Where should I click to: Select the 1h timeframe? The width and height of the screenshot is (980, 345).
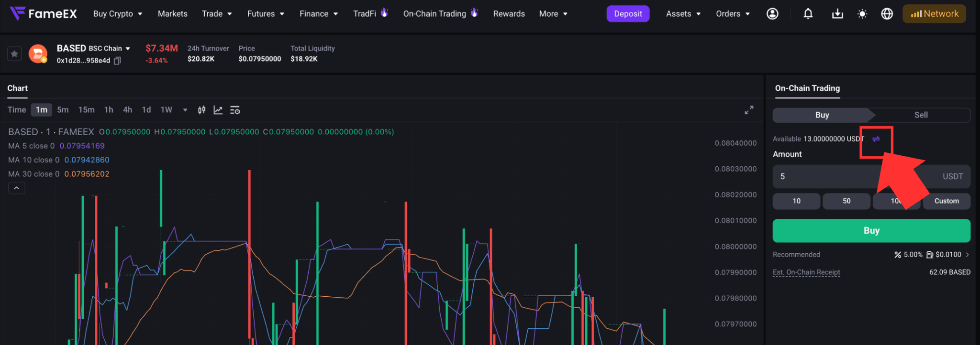click(x=109, y=110)
